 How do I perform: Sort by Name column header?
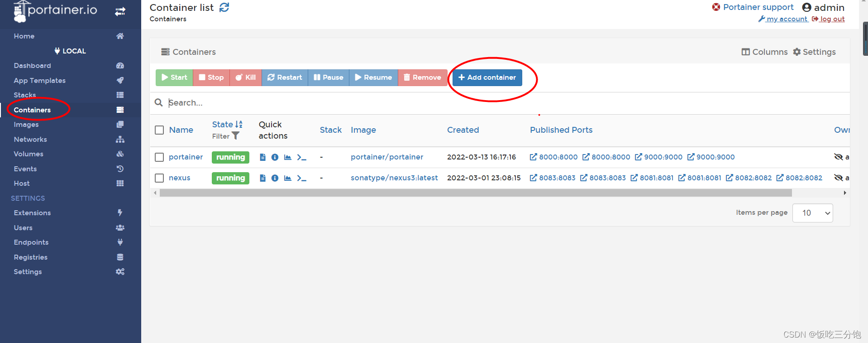(181, 130)
